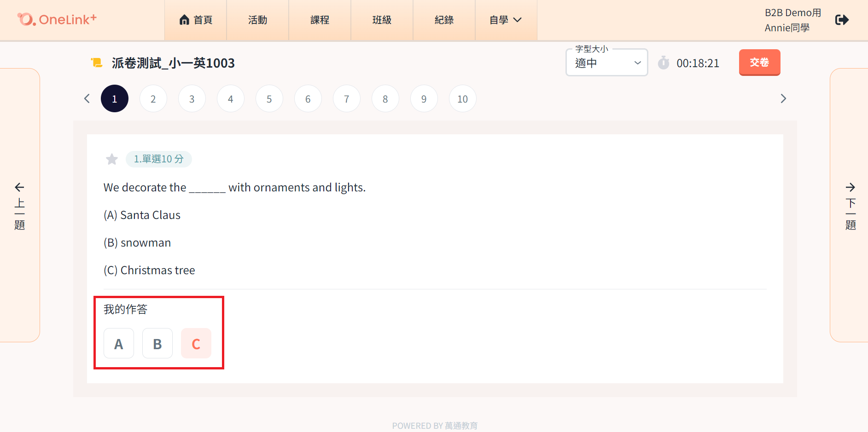This screenshot has height=432, width=868.
Task: Jump to question 2
Action: coord(153,98)
